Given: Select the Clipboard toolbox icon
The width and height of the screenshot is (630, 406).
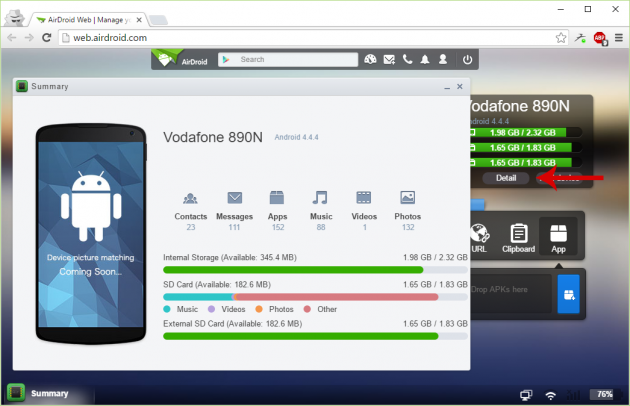Looking at the screenshot, I should tap(518, 238).
